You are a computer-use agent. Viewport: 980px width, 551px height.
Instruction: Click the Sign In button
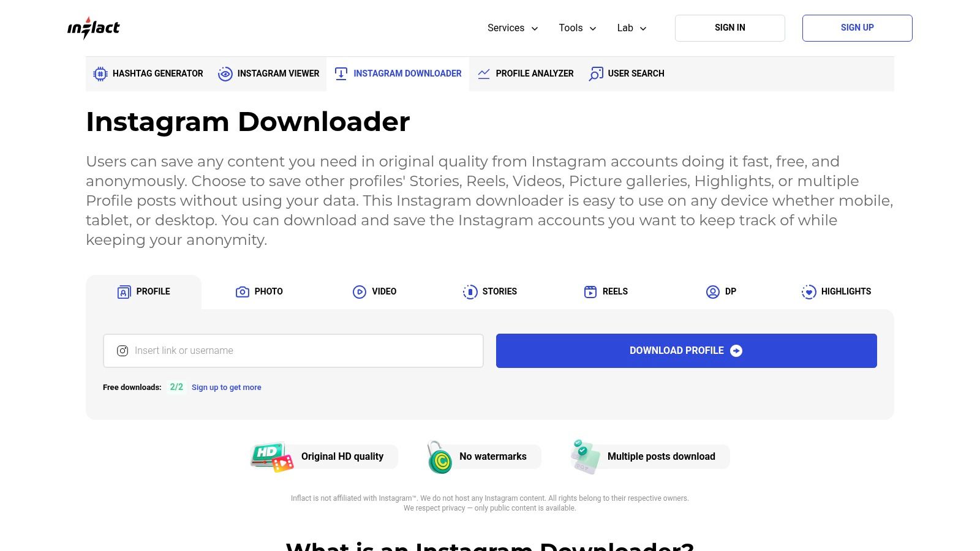click(x=730, y=28)
